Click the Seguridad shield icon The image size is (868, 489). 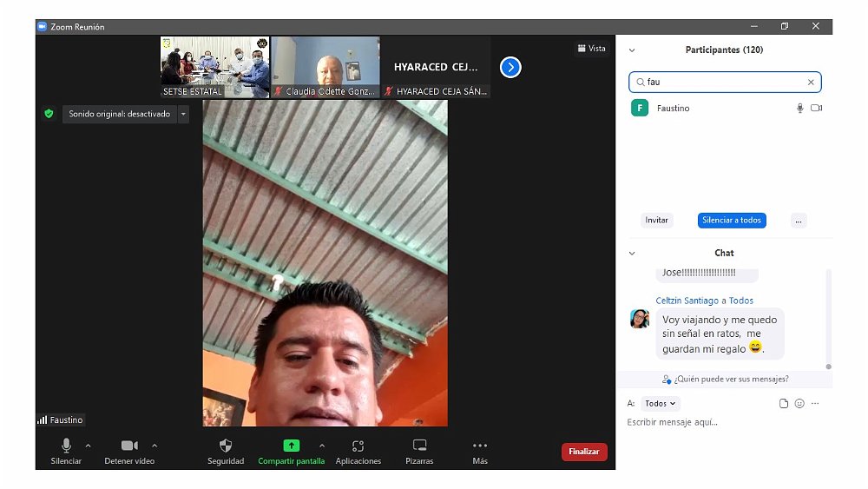[x=226, y=446]
